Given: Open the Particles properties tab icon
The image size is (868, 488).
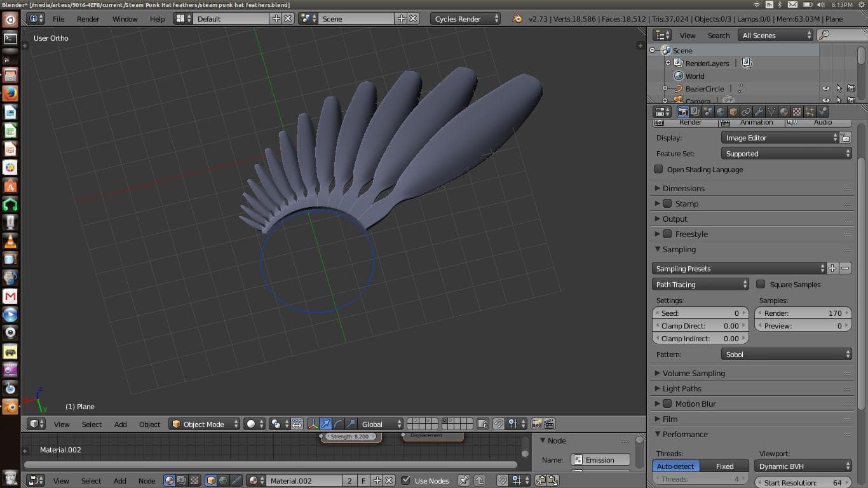Looking at the screenshot, I should click(810, 112).
